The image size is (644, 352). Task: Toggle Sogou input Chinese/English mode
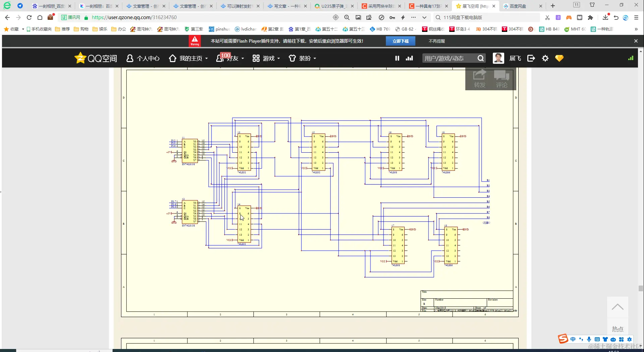573,339
